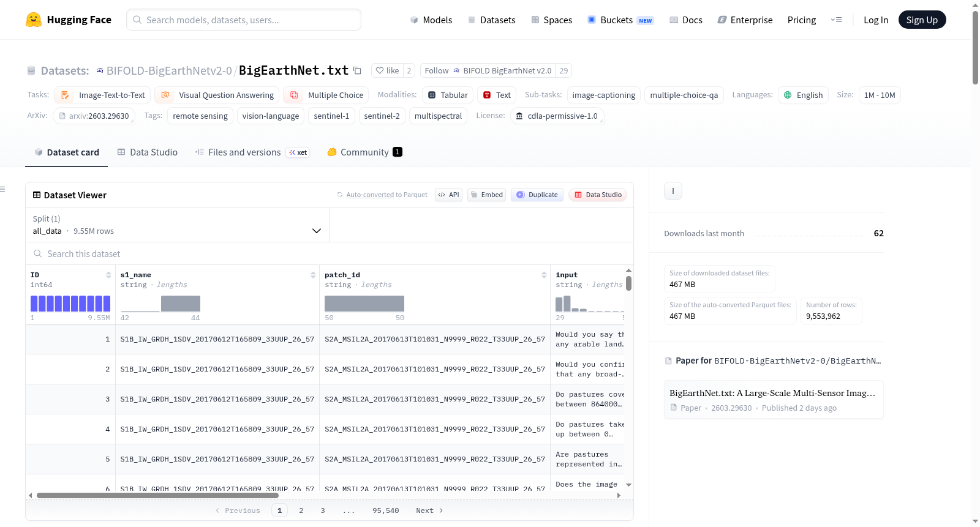Image resolution: width=980 pixels, height=527 pixels.
Task: Go to Next page of results
Action: click(x=429, y=510)
